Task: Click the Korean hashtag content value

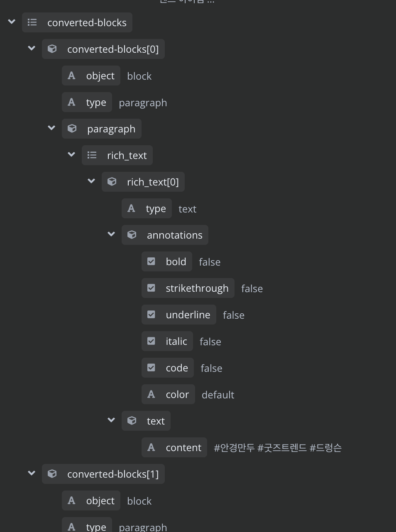Action: pyautogui.click(x=278, y=448)
